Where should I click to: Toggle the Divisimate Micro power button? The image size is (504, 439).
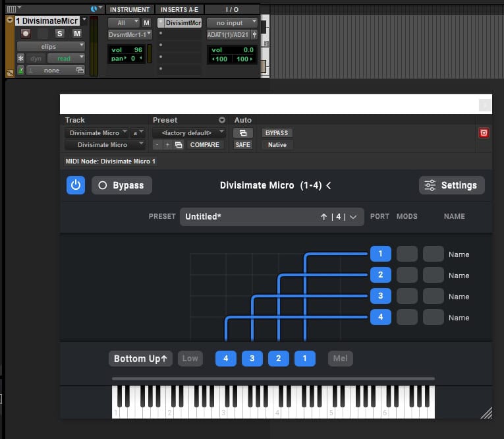[x=76, y=185]
